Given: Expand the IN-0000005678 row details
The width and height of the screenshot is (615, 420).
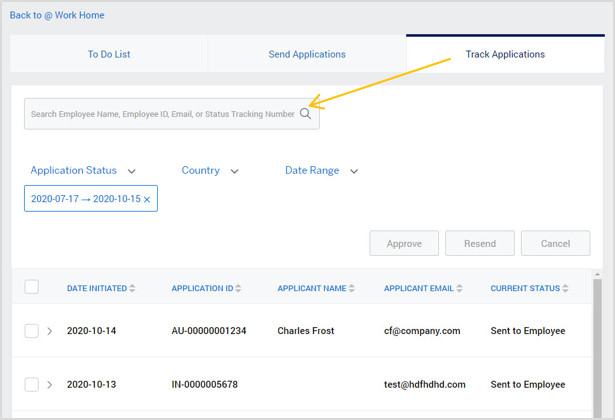Looking at the screenshot, I should (50, 385).
